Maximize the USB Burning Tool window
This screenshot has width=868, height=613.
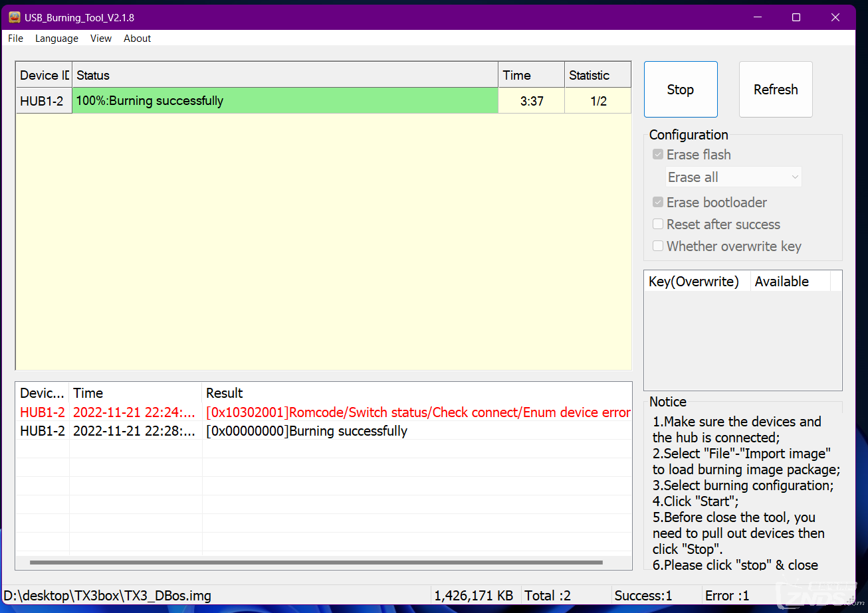796,17
